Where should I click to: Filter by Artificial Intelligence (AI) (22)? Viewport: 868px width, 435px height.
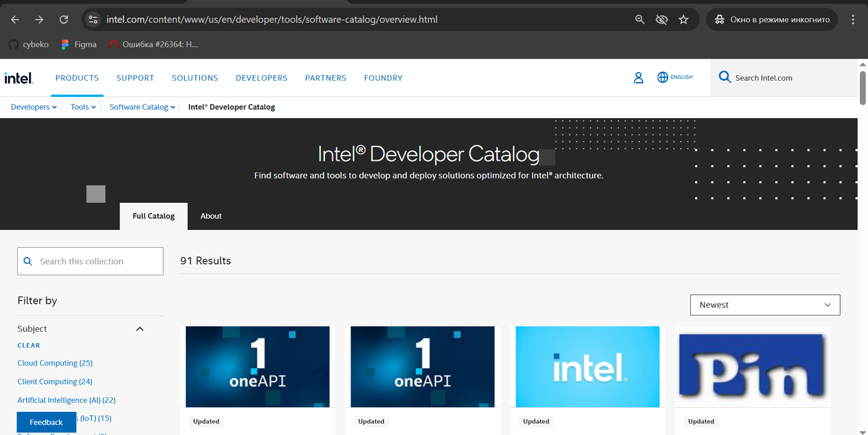pos(66,400)
